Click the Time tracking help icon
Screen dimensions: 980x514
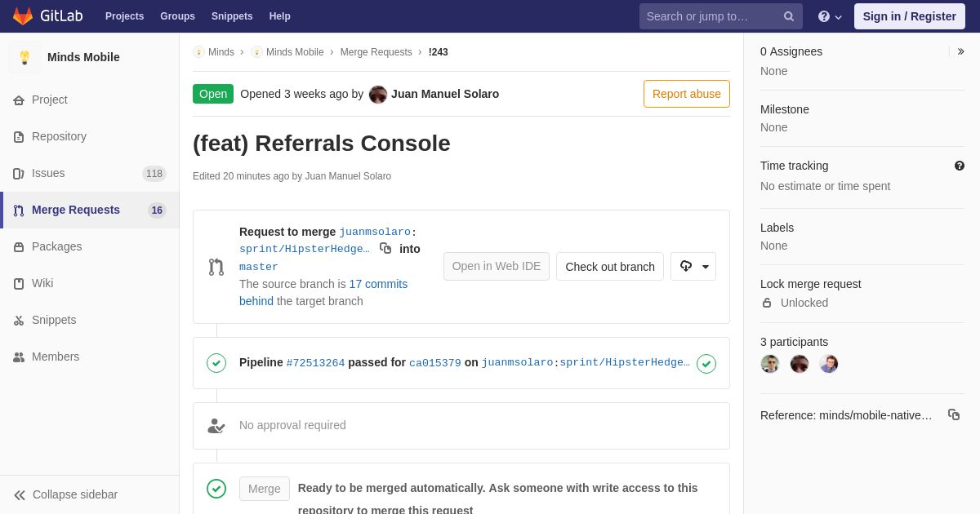tap(960, 166)
